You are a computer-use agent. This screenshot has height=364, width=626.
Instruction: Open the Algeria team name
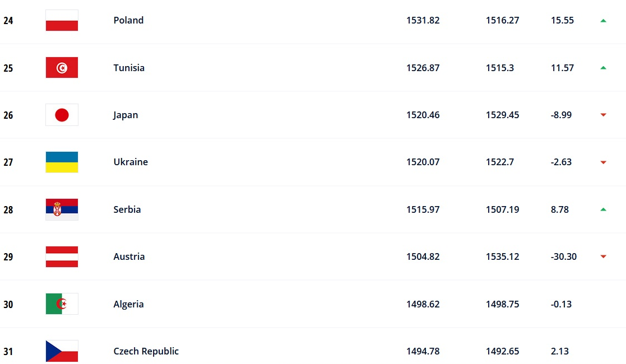[128, 304]
